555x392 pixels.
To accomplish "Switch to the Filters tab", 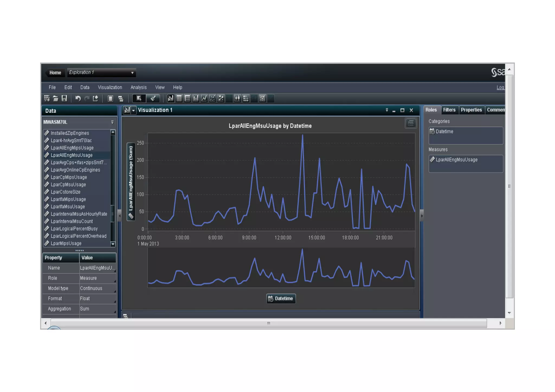I will tap(449, 110).
